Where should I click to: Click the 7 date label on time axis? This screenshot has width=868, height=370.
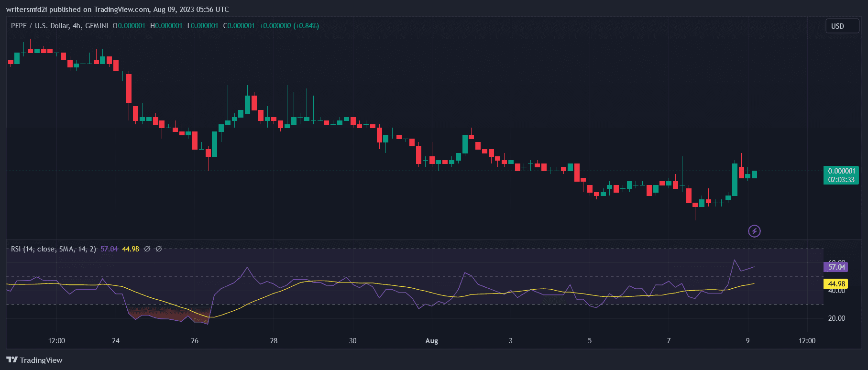669,341
